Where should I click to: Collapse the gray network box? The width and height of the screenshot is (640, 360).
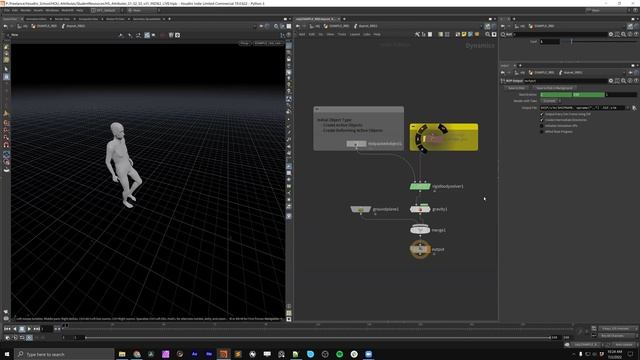(x=317, y=109)
